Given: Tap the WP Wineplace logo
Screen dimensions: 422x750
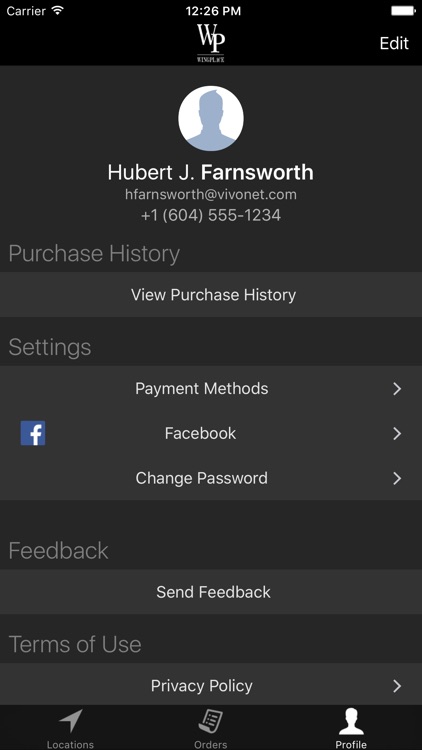Looking at the screenshot, I should (211, 43).
